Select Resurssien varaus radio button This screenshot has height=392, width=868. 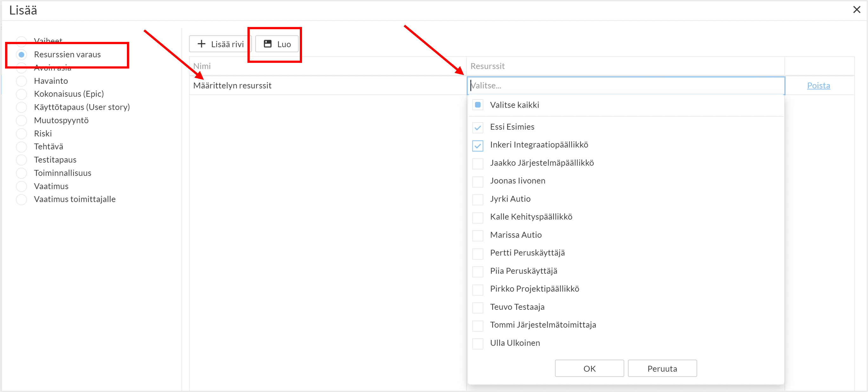(22, 55)
